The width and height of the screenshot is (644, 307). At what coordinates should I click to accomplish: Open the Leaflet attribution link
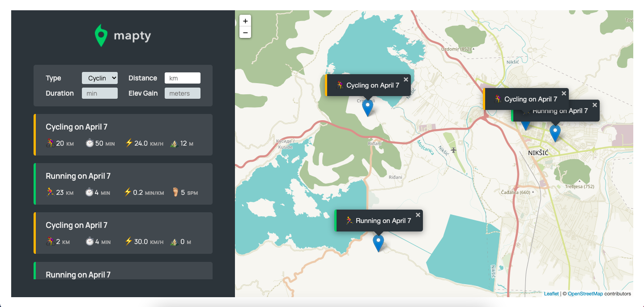point(551,294)
